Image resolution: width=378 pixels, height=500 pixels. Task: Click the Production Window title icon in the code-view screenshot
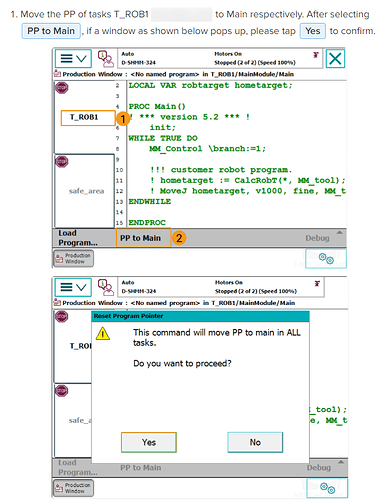click(x=57, y=73)
